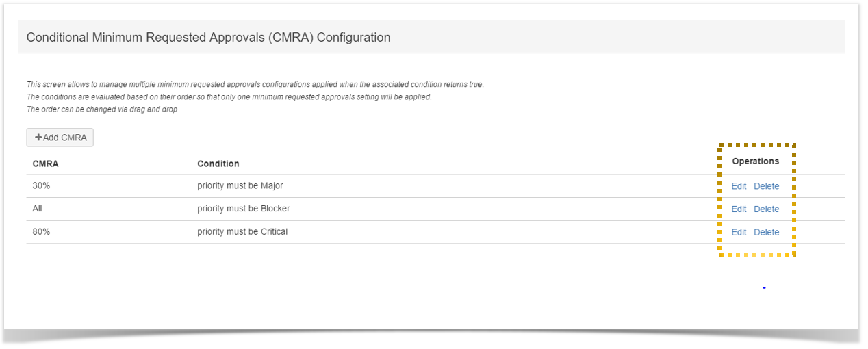Click the 'priority must be Critical' condition

(x=242, y=231)
